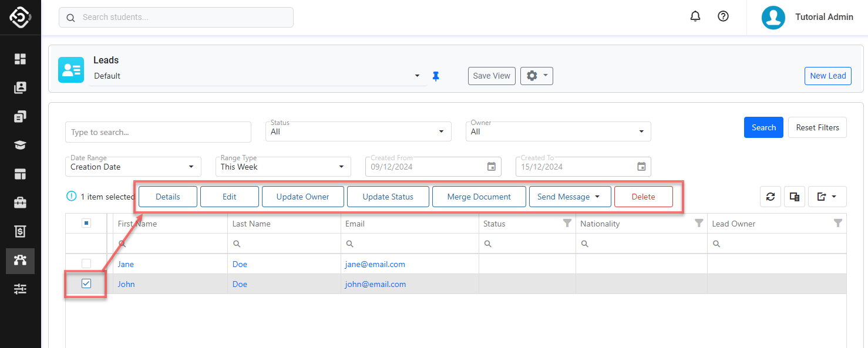This screenshot has height=348, width=868.
Task: Open the briefcase icon in the sidebar
Action: 21,203
